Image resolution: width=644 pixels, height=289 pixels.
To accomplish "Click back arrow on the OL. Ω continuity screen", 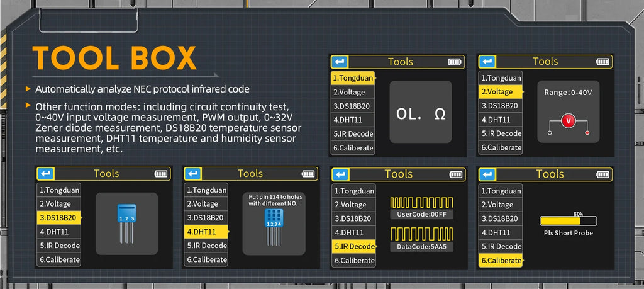I will 340,62.
